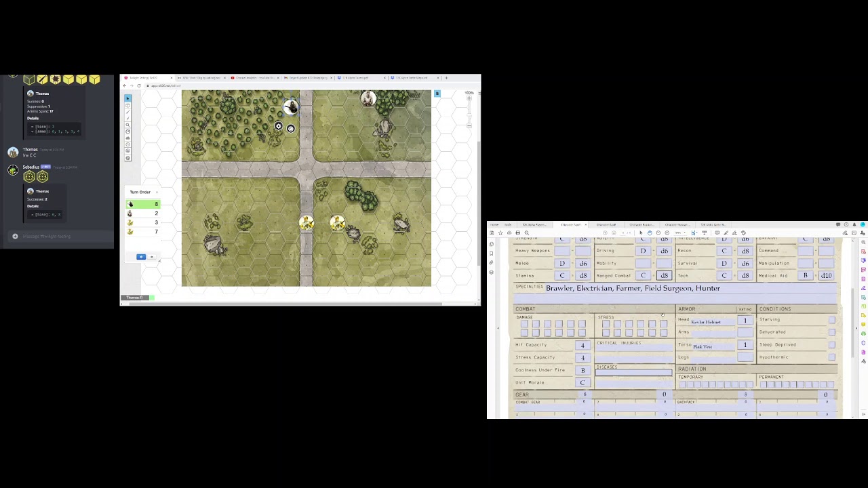Select Turn Order entry with value 8
Screen dimensions: 868x488
pyautogui.click(x=143, y=204)
